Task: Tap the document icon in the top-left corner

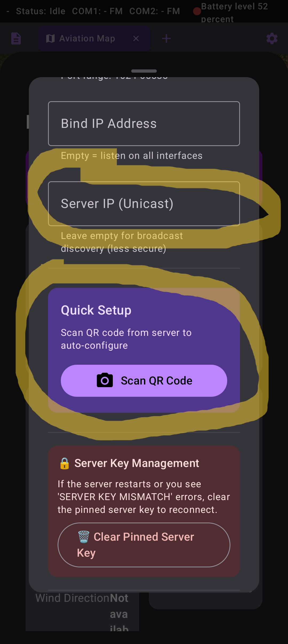Action: tap(16, 38)
